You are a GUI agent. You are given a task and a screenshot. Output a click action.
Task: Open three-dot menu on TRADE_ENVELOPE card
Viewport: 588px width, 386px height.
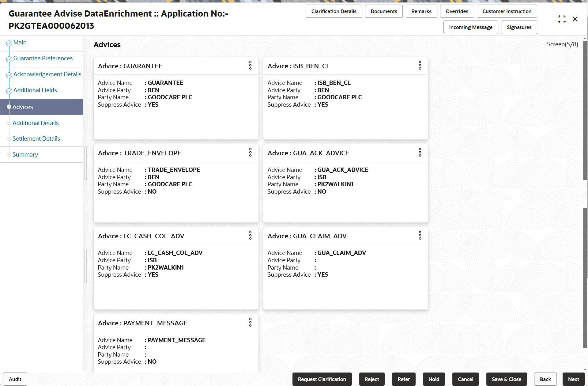pyautogui.click(x=250, y=152)
